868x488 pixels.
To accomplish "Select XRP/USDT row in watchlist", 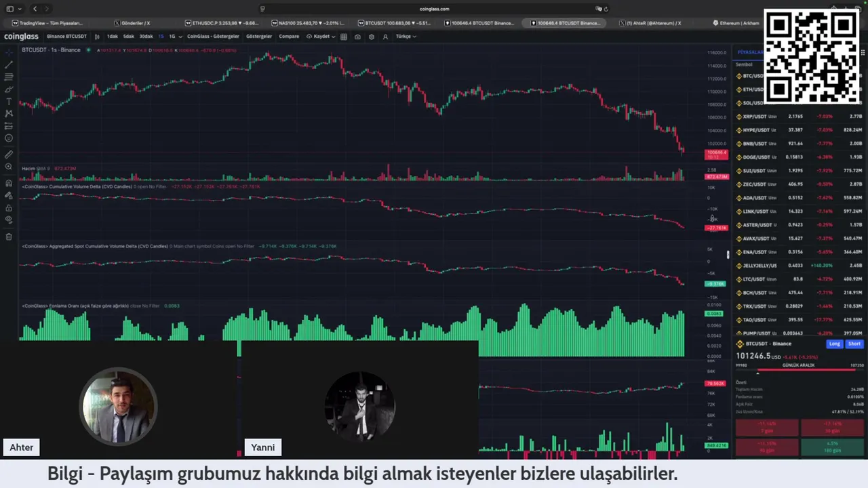I will 800,117.
